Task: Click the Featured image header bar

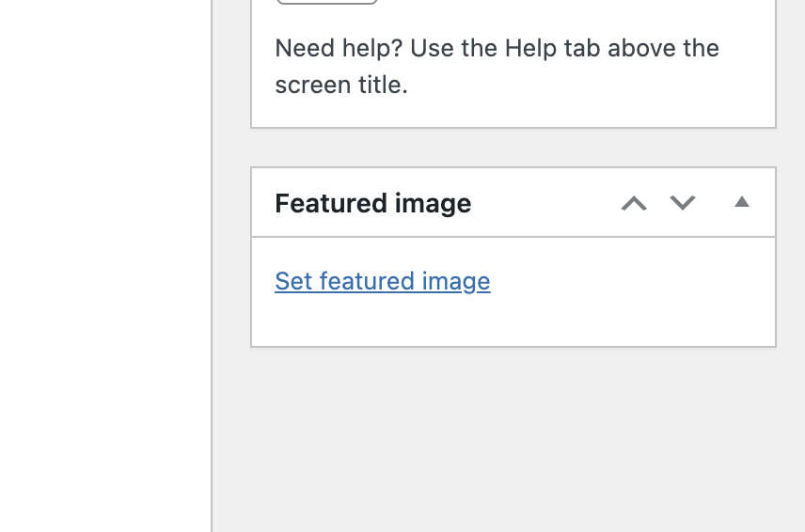Action: pos(513,203)
